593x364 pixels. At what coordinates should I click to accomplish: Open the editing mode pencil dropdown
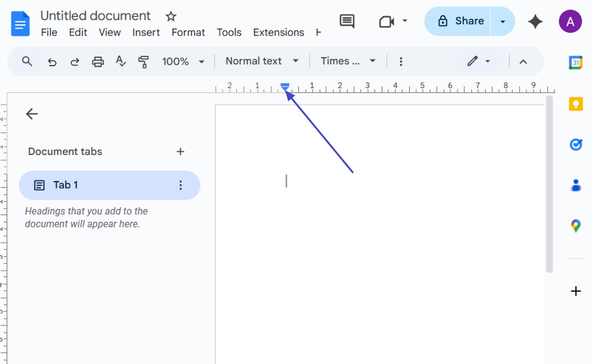[479, 62]
